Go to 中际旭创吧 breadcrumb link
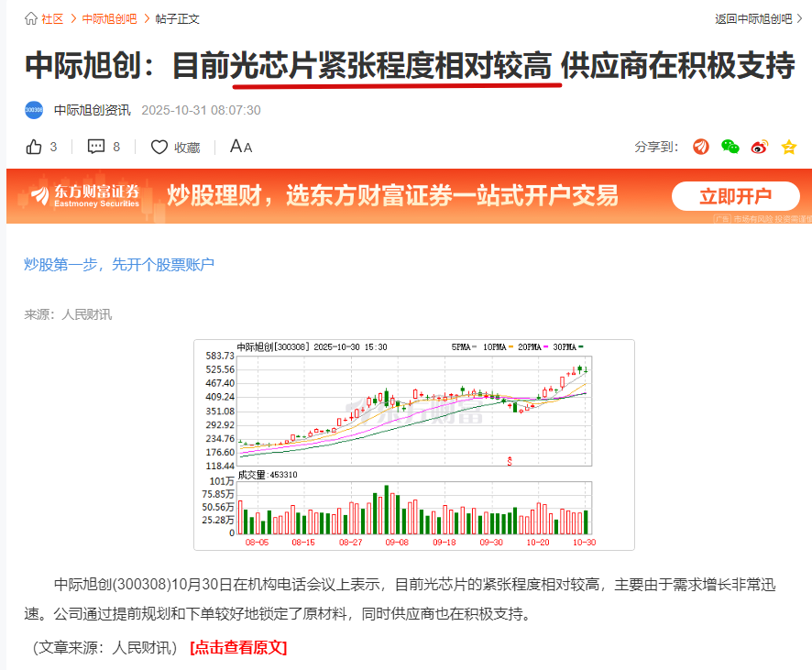The image size is (812, 670). 109,19
